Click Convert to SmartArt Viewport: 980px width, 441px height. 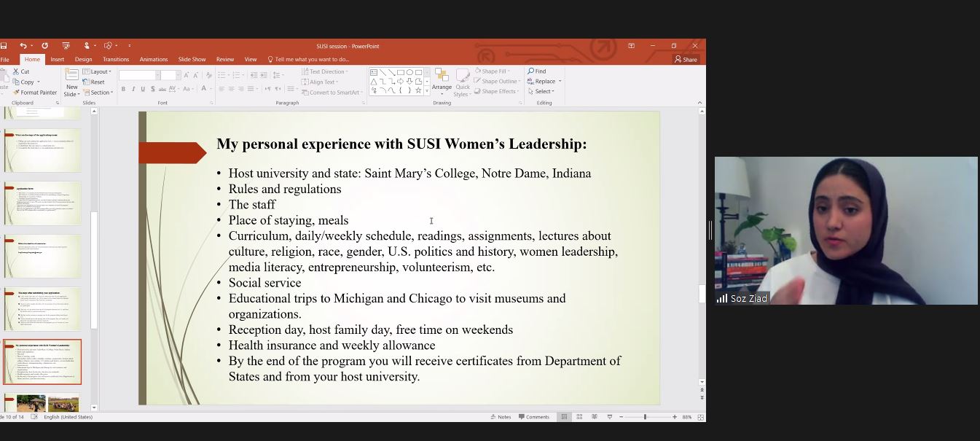point(331,93)
